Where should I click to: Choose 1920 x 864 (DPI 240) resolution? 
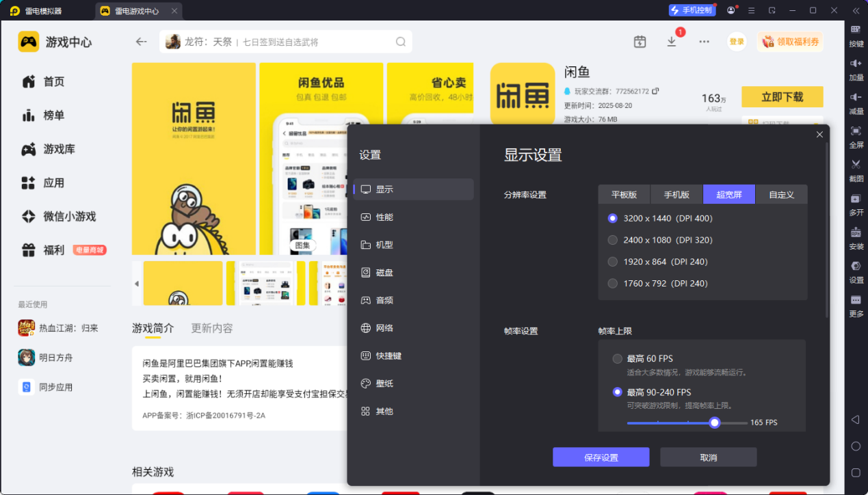tap(613, 262)
